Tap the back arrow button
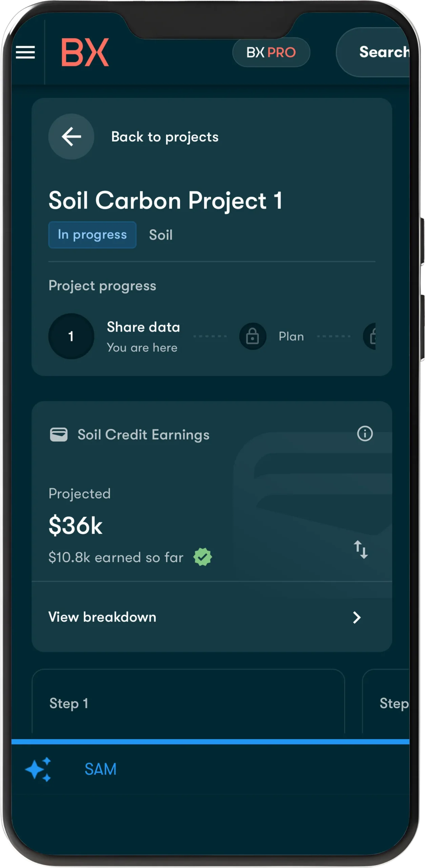425x868 pixels. (71, 137)
